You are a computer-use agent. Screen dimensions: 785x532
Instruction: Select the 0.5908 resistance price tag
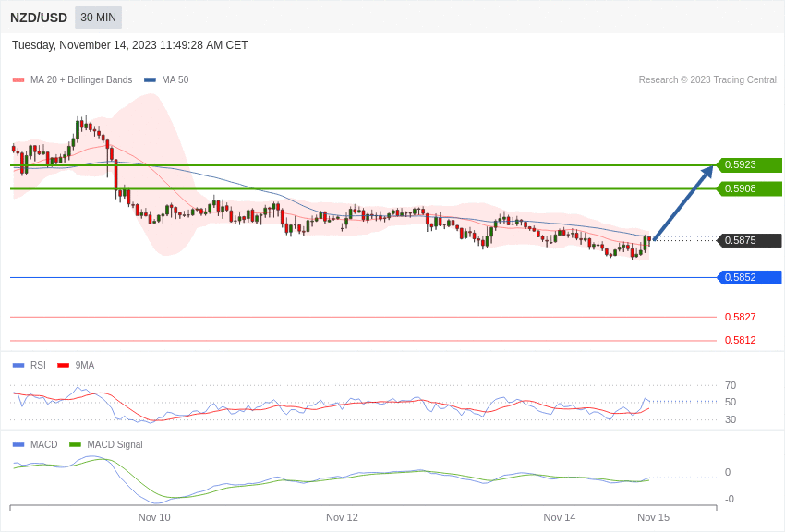[750, 188]
